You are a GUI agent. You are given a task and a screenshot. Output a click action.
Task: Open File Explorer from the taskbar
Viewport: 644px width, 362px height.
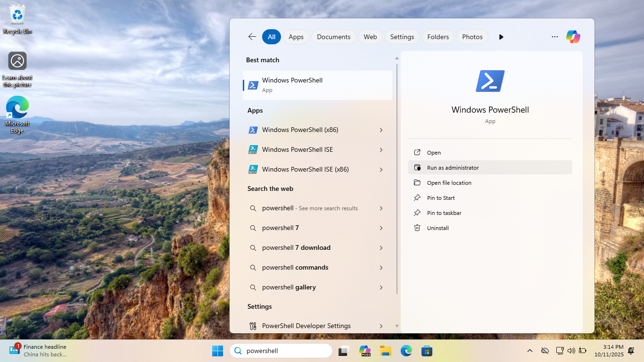point(386,351)
